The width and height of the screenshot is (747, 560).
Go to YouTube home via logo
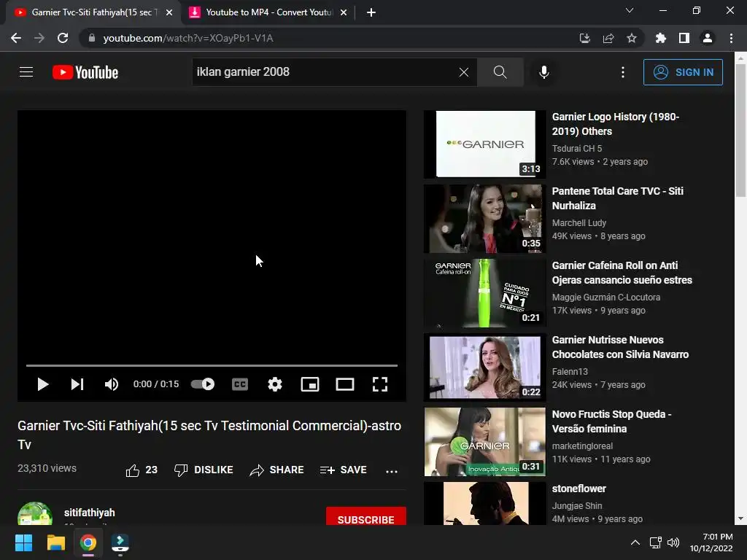(x=85, y=72)
